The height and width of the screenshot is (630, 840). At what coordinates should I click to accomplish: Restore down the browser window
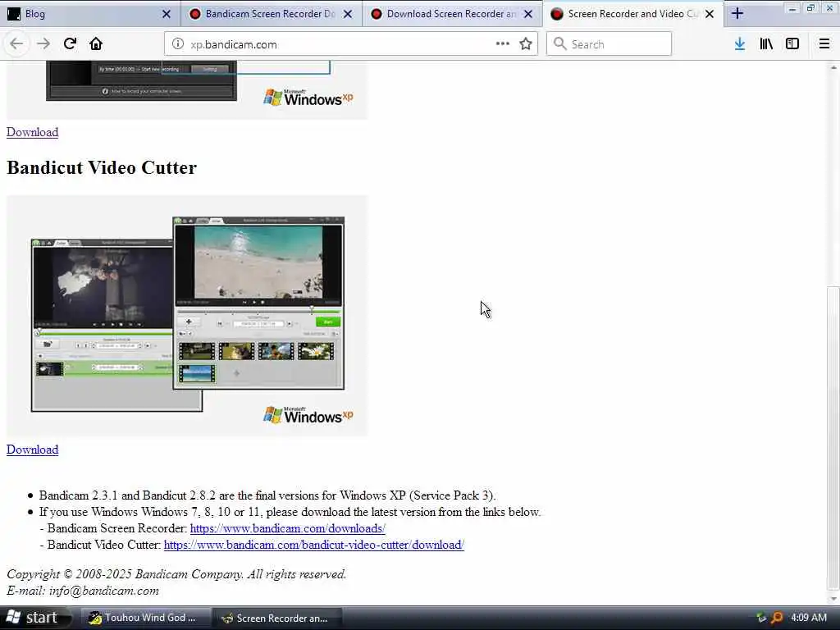tap(811, 8)
